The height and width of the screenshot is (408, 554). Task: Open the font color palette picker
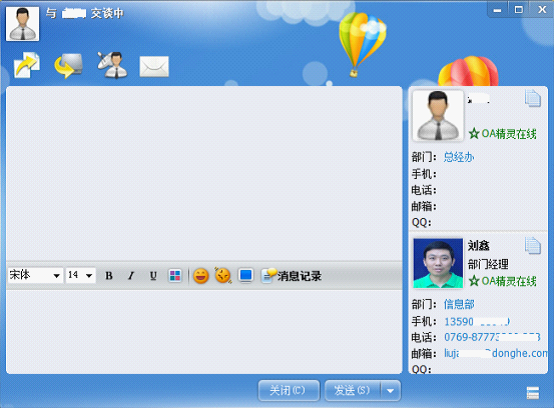pyautogui.click(x=175, y=276)
